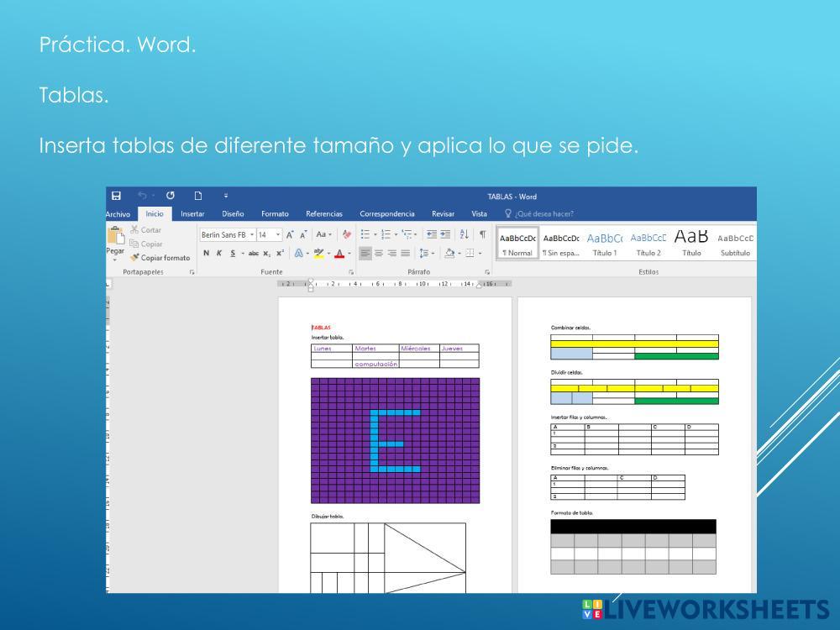This screenshot has width=840, height=630.
Task: Open the Referencias tab
Action: tap(323, 214)
